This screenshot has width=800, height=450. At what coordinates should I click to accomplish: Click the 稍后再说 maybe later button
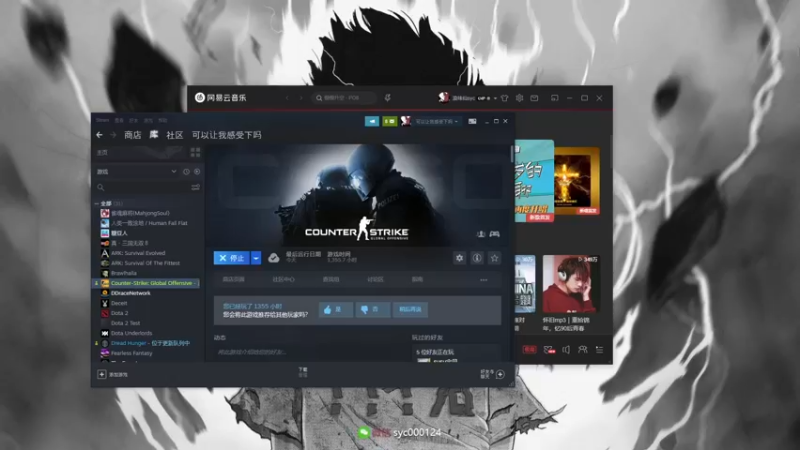pyautogui.click(x=410, y=310)
